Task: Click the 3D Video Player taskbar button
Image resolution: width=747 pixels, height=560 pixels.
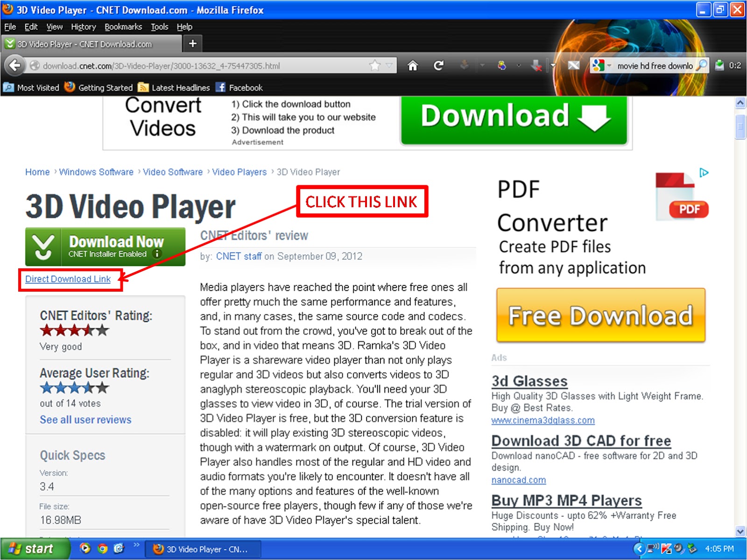Action: pyautogui.click(x=202, y=549)
